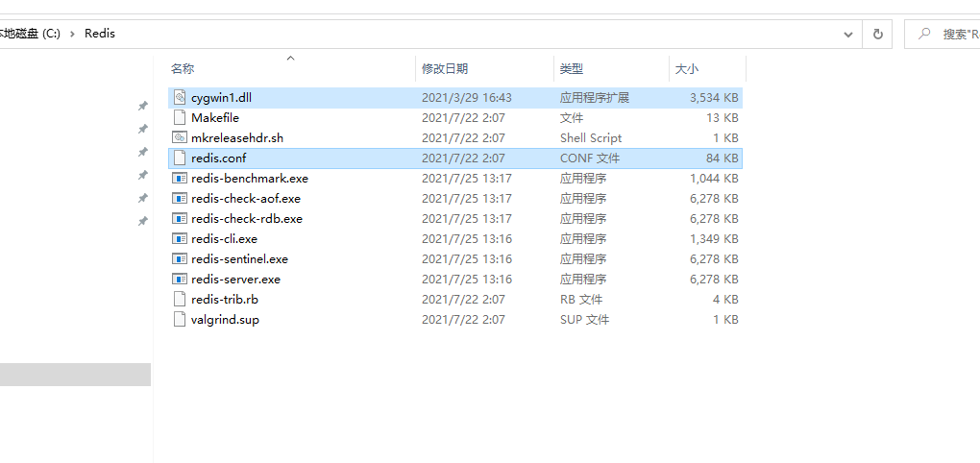The width and height of the screenshot is (980, 463).
Task: Sort files by 大小 column
Action: click(686, 69)
